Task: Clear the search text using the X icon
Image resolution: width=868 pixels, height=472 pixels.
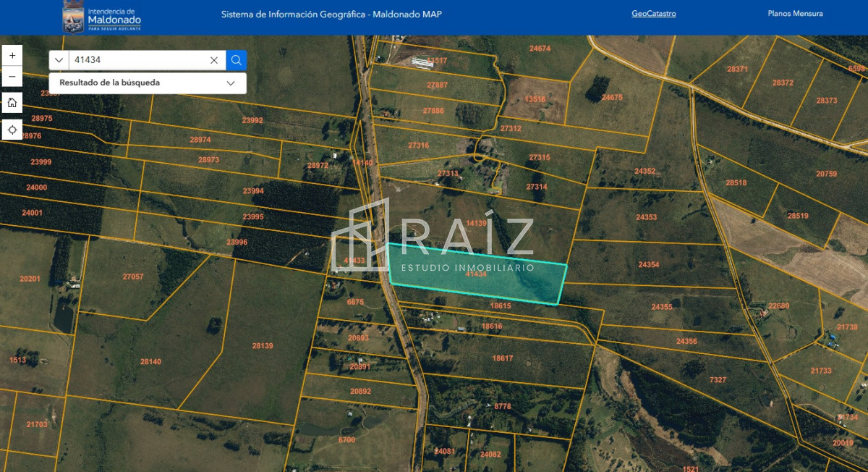Action: click(x=214, y=60)
